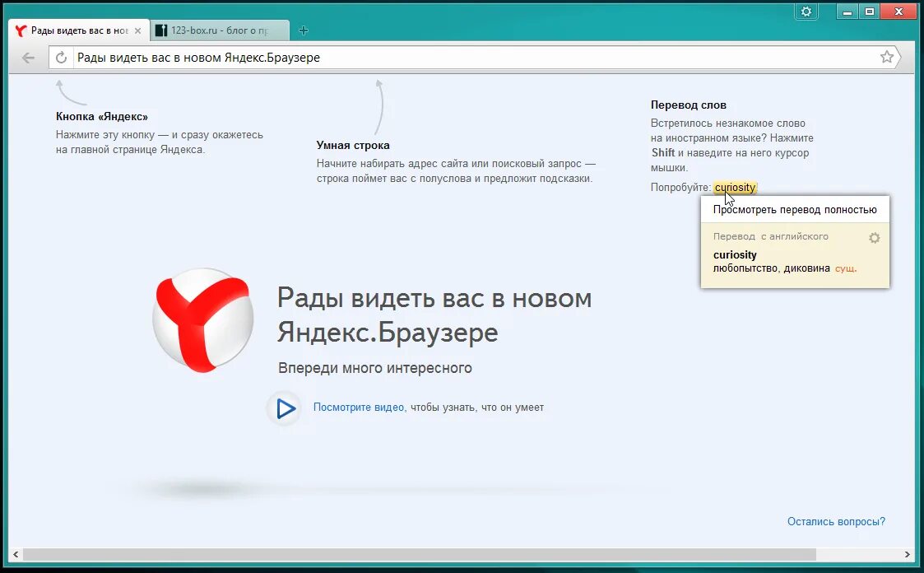Click the Перевод слов heading
The image size is (924, 573).
tap(689, 105)
